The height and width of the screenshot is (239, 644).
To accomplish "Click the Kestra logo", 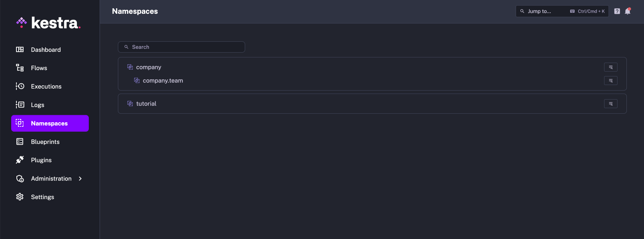I will pos(48,23).
